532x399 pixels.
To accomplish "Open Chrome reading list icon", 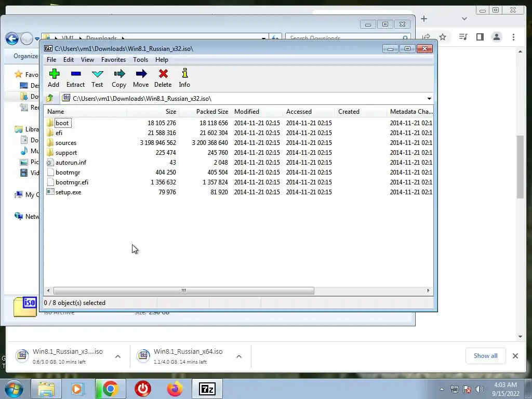I will coord(463,37).
